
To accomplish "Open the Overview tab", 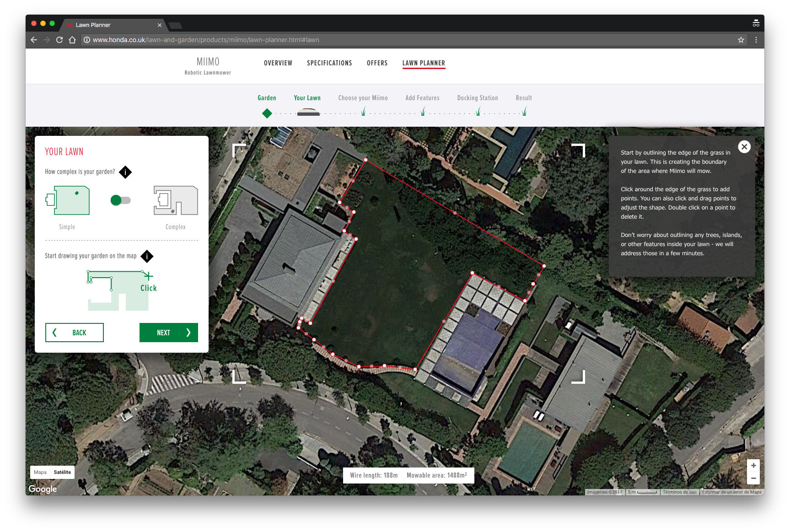I will [278, 63].
